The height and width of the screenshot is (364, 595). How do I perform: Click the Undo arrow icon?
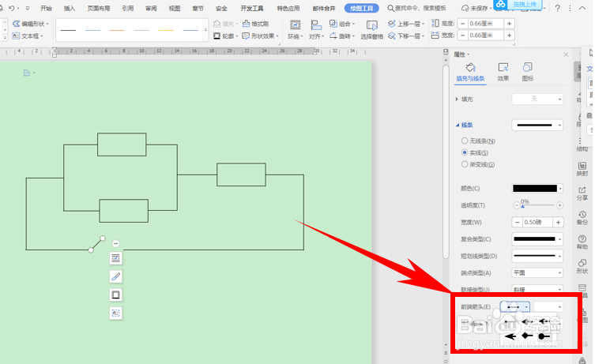tap(11, 8)
